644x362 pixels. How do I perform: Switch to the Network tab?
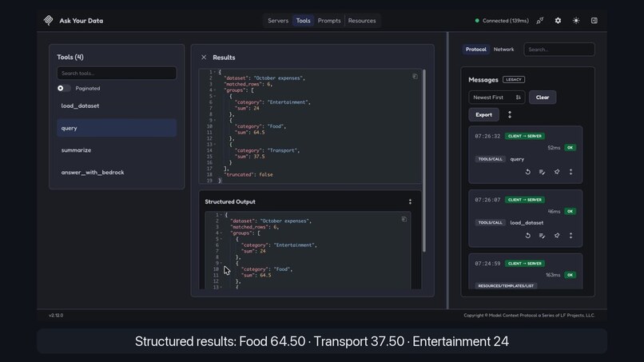coord(503,50)
